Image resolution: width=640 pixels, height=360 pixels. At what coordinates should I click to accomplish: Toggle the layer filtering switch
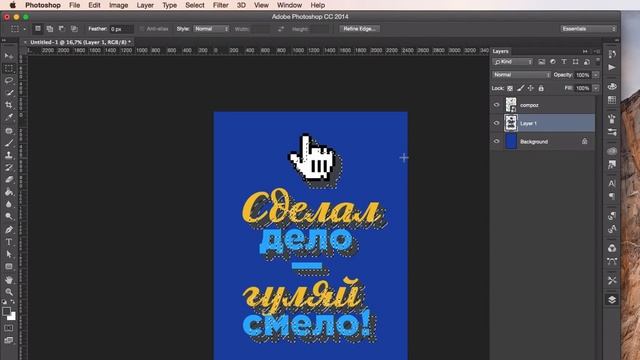coord(598,62)
